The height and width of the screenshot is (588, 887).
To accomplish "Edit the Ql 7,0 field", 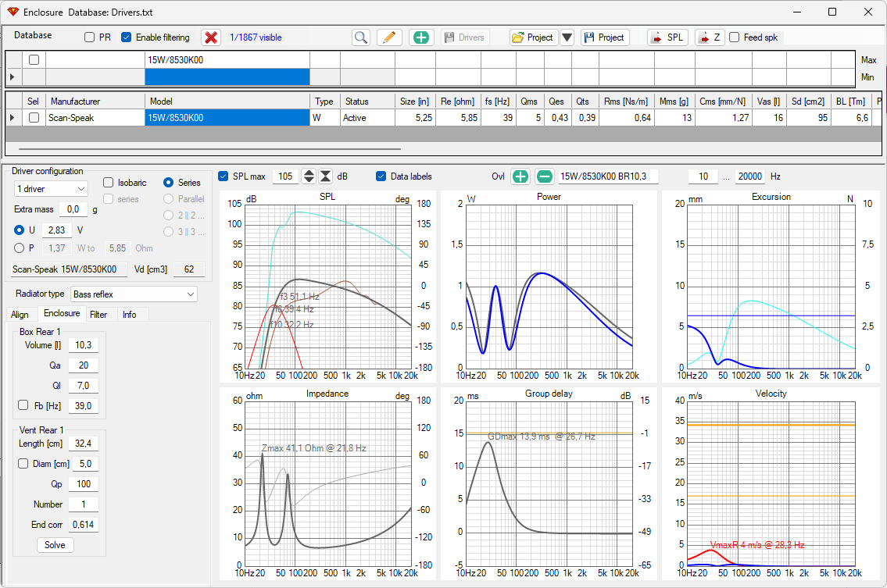I will click(83, 386).
